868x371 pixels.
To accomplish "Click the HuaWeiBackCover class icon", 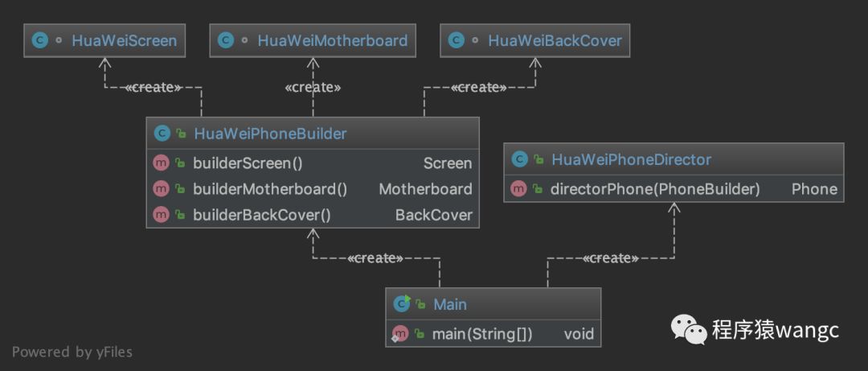I will coord(456,40).
